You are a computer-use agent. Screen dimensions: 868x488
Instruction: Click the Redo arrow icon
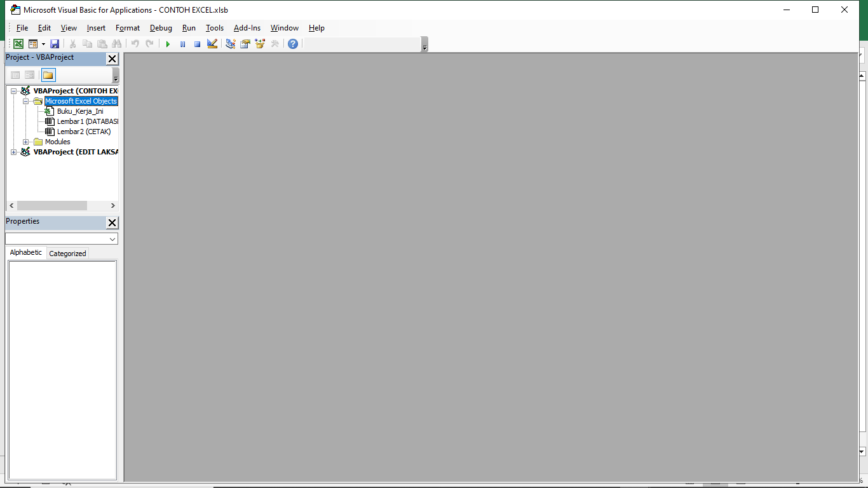pyautogui.click(x=149, y=44)
